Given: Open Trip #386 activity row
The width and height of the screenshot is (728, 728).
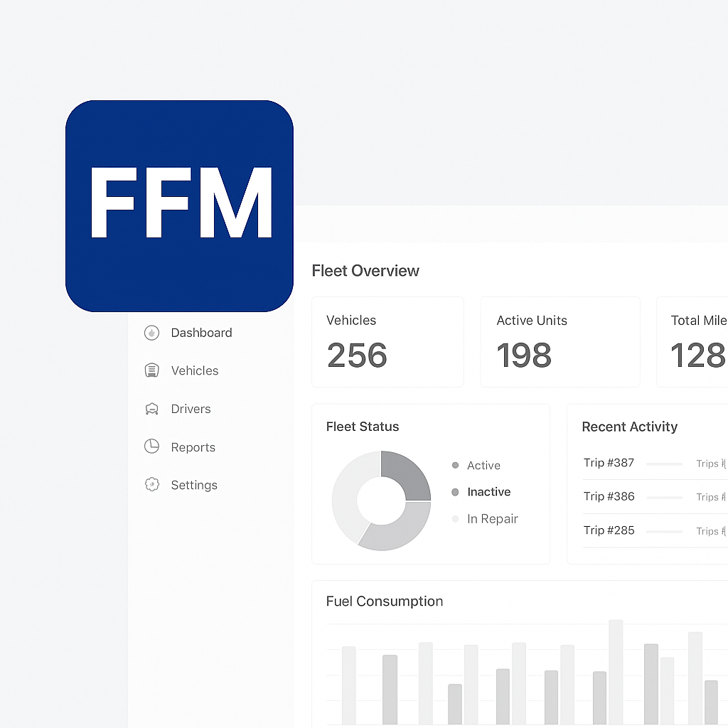Looking at the screenshot, I should (609, 496).
